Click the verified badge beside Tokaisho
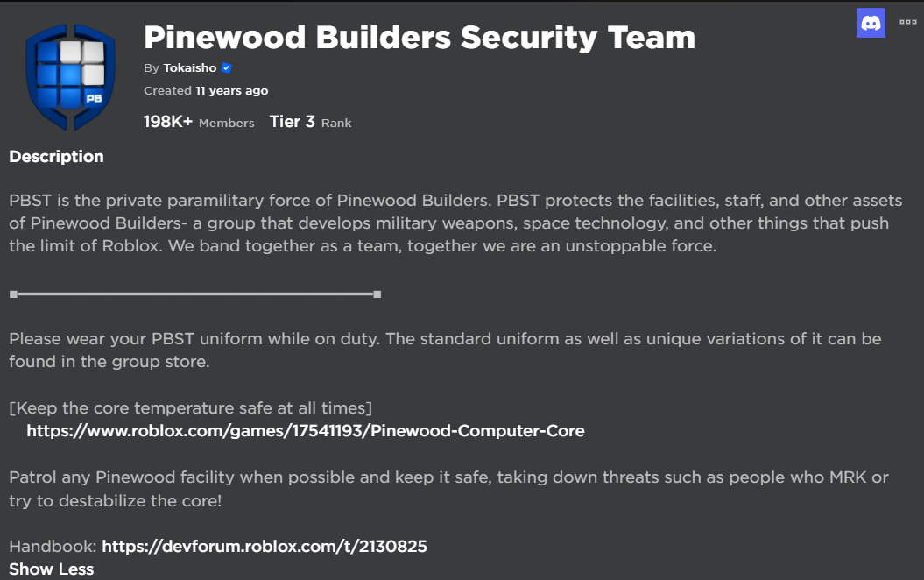Viewport: 924px width, 580px height. tap(226, 68)
